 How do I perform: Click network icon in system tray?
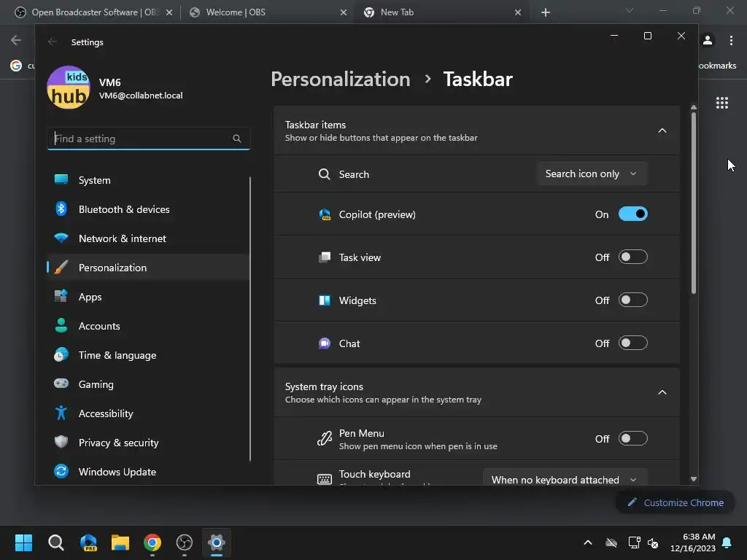click(x=634, y=542)
